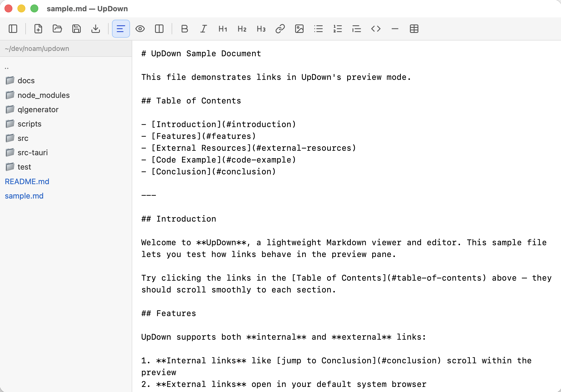Click the '**External links**' numbered line
Image resolution: width=561 pixels, height=392 pixels.
point(284,384)
